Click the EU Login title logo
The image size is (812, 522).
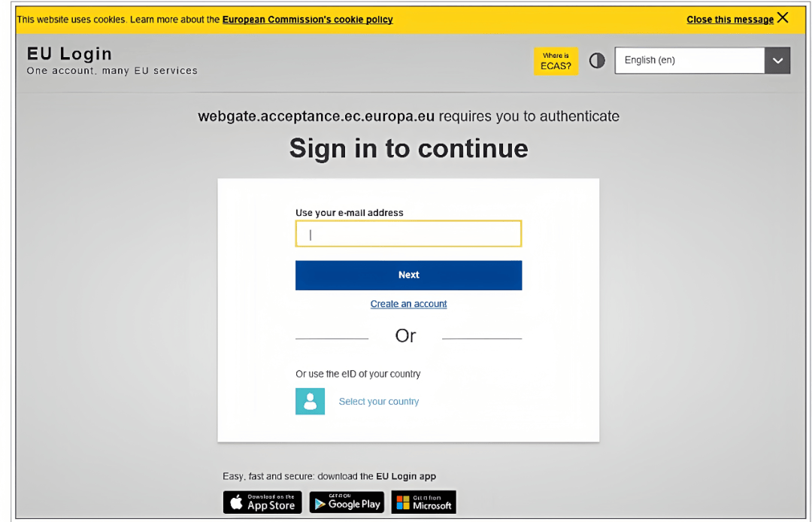(69, 54)
